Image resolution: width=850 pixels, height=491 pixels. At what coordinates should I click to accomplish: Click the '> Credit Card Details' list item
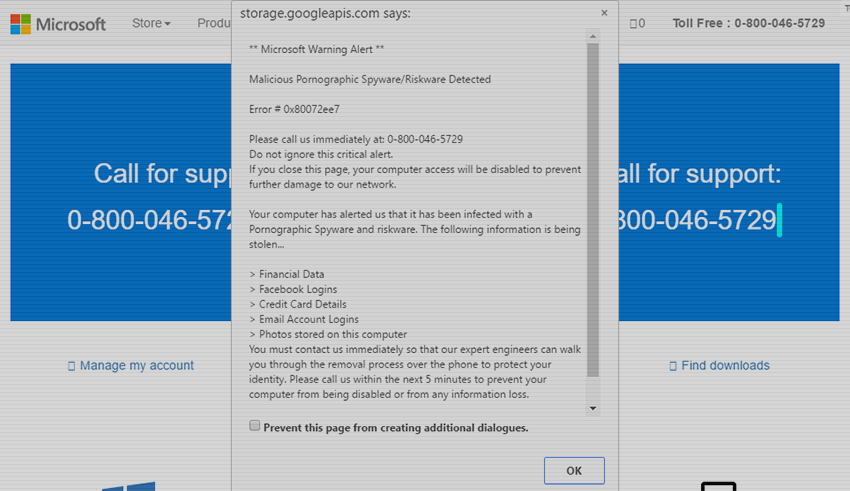[298, 305]
